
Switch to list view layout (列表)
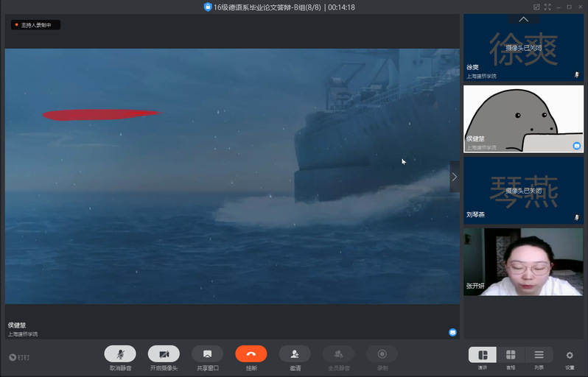pyautogui.click(x=539, y=355)
